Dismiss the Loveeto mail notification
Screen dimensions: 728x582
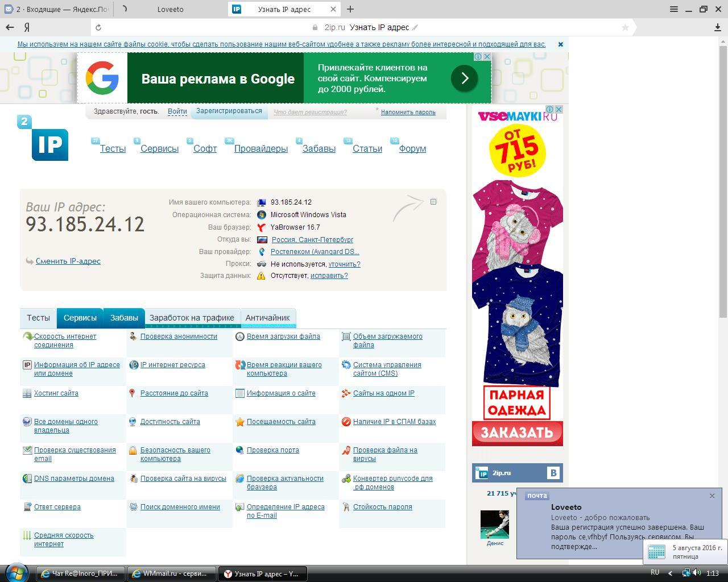pos(712,496)
